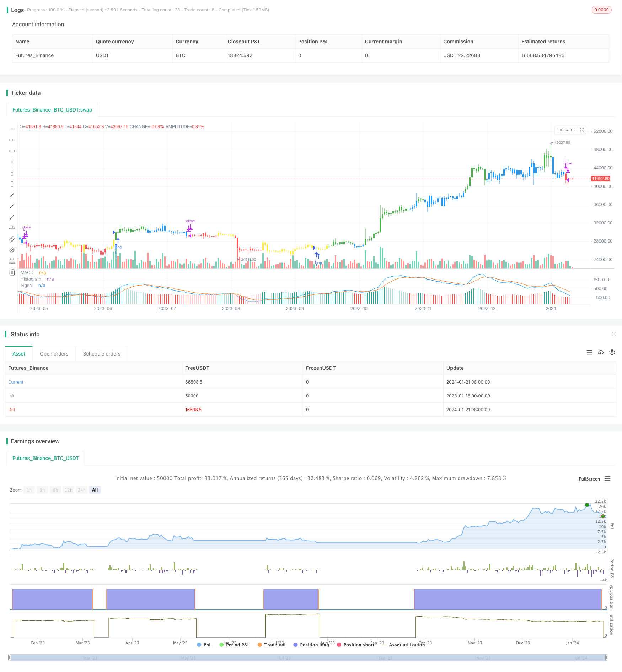Open the Current asset details link
The image size is (622, 672).
16,382
